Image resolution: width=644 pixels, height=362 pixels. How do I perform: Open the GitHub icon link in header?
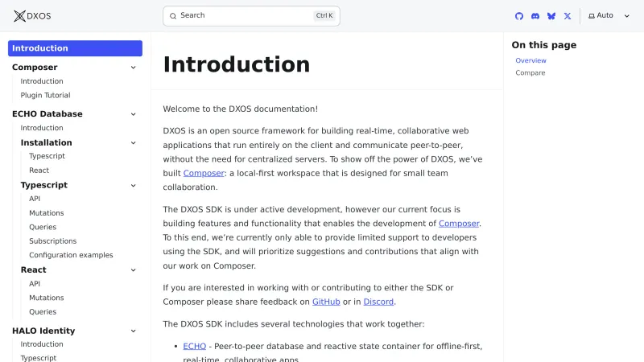click(x=519, y=16)
